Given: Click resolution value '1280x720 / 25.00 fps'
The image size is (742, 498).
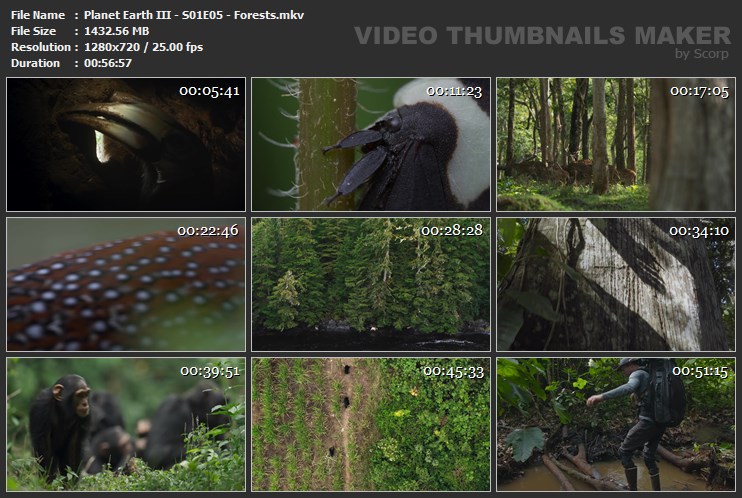Looking at the screenshot, I should (143, 47).
